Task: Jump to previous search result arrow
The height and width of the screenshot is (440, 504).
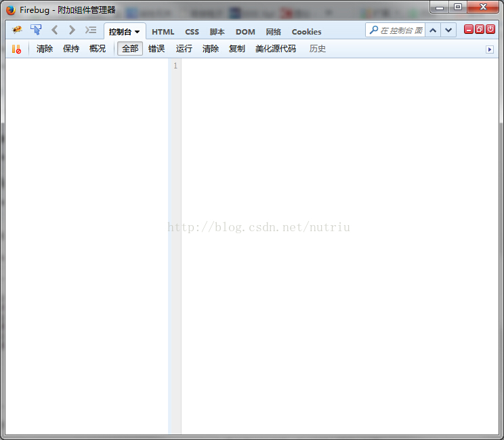Action: point(433,31)
